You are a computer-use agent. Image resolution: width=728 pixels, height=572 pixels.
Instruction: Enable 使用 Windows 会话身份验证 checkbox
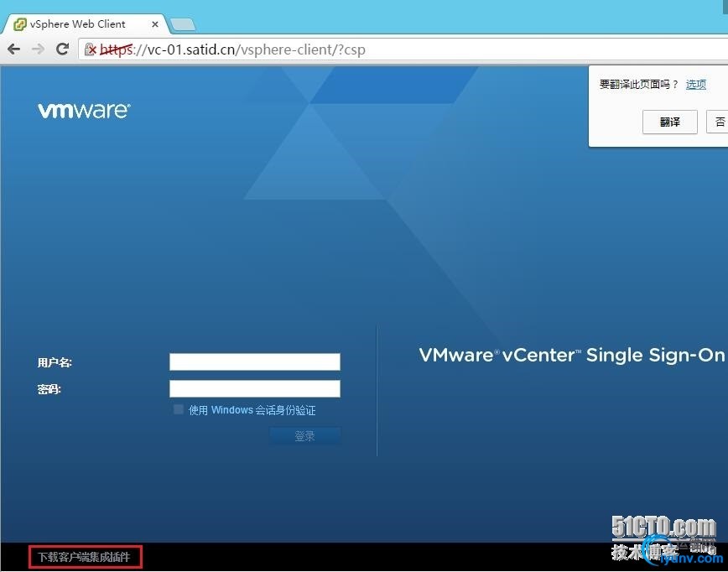[x=179, y=409]
